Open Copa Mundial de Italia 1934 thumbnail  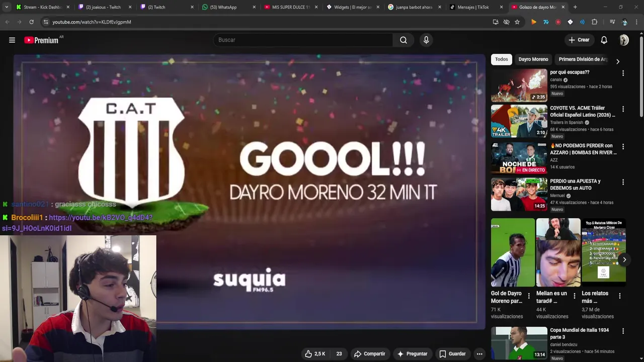[519, 343]
